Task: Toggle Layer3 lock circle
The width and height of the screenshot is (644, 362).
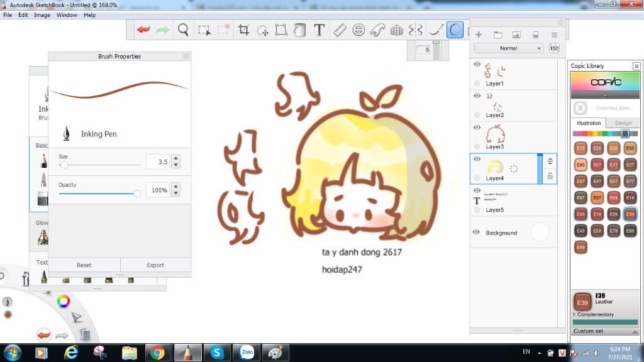Action: point(477,146)
